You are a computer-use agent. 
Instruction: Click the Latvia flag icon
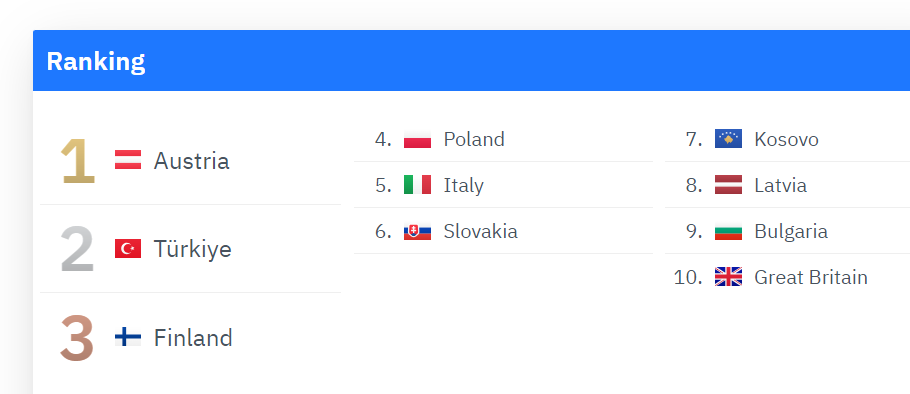728,185
